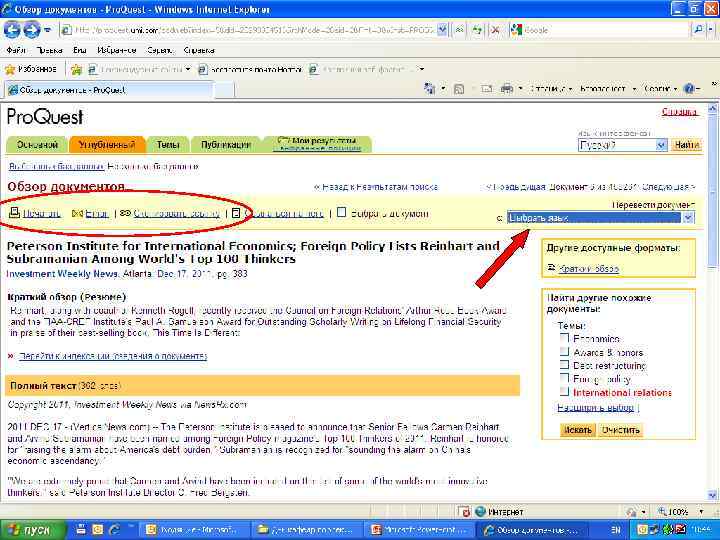Image resolution: width=720 pixels, height=540 pixels.
Task: Check the Foreign policy topic checkbox
Action: (x=564, y=378)
